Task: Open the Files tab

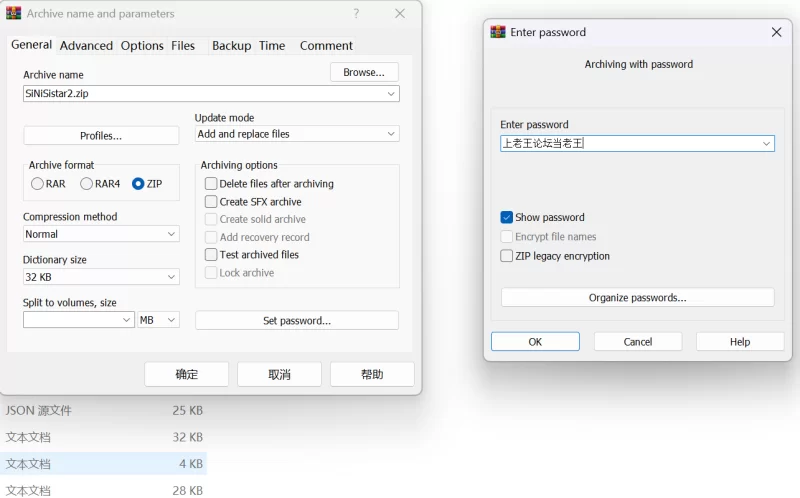Action: pyautogui.click(x=183, y=46)
